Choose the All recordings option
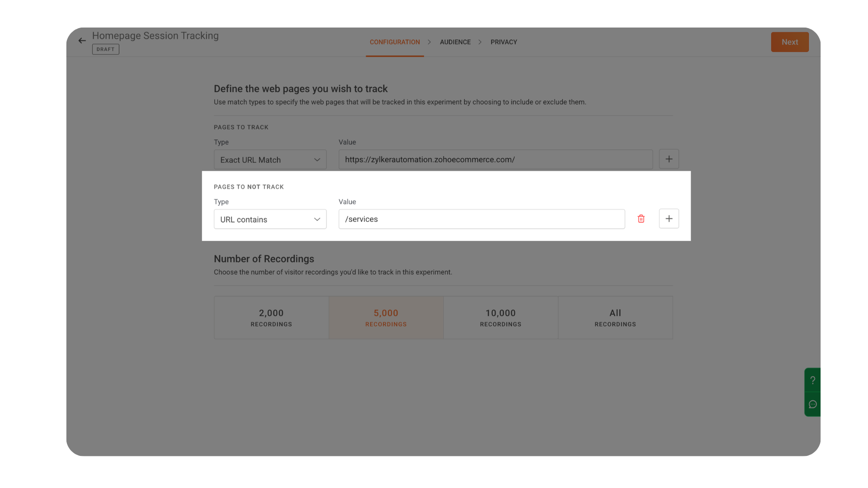The image size is (868, 488). (x=615, y=318)
